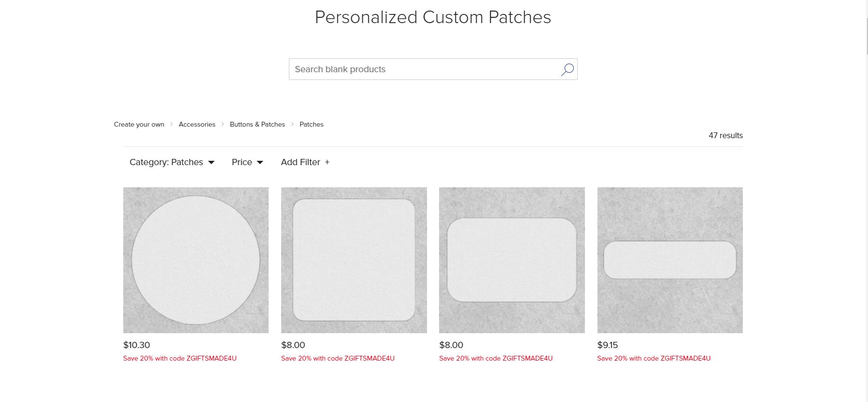This screenshot has width=868, height=402.
Task: Select the $9.15 price label
Action: (x=608, y=345)
